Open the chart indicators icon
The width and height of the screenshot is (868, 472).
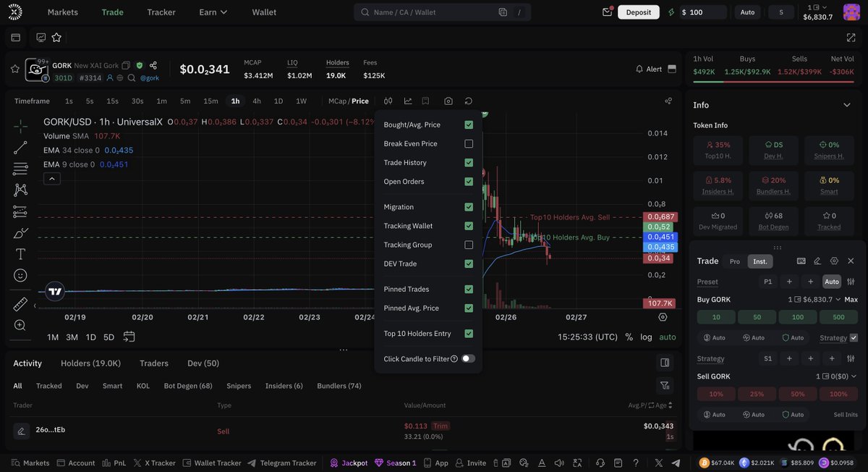click(x=408, y=101)
